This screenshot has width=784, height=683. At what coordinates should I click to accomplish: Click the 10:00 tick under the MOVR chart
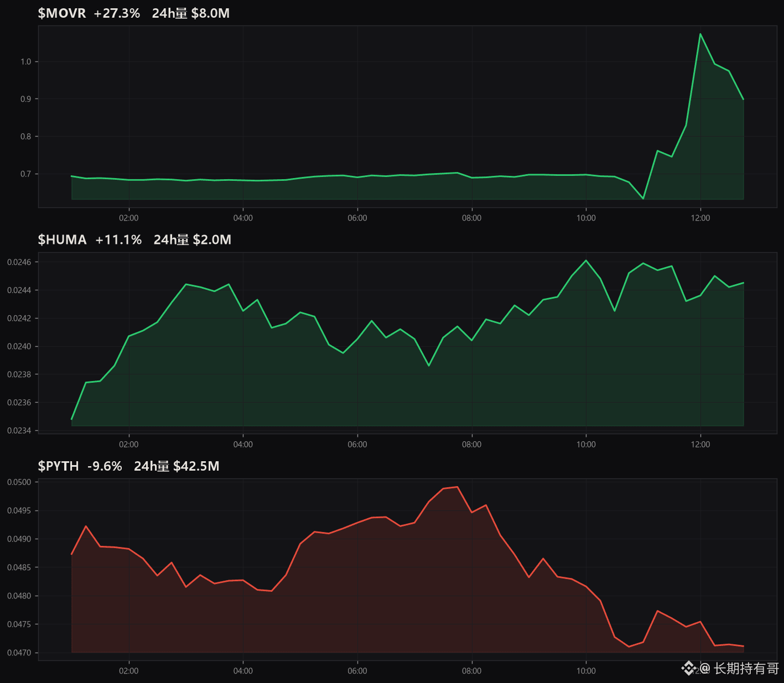point(586,218)
